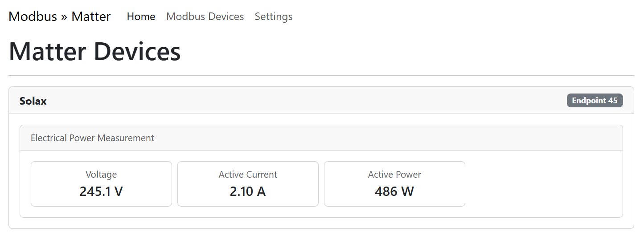Select the Solax device title
The width and height of the screenshot is (644, 236).
pos(33,101)
